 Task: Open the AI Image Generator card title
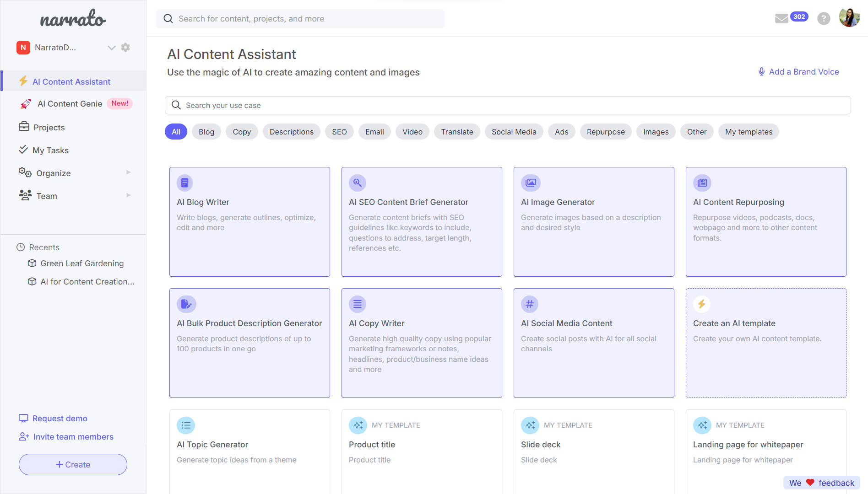point(558,202)
